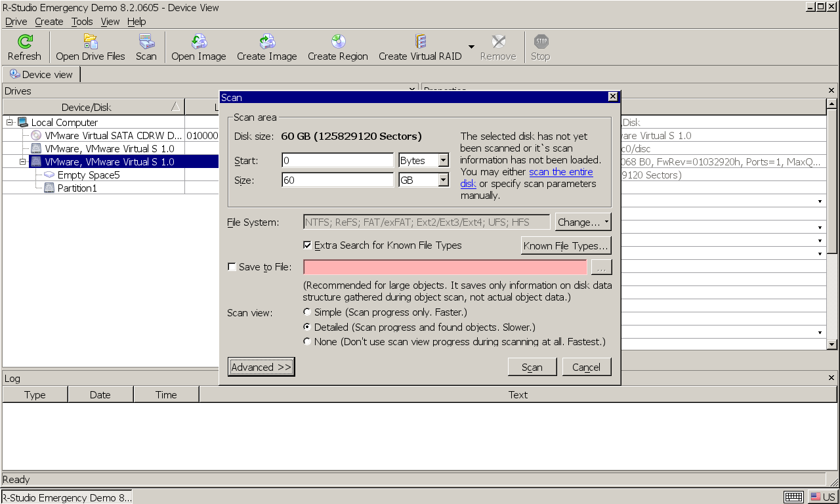Select the Local Computer tree node
Viewport: 840px width, 504px height.
click(x=64, y=122)
